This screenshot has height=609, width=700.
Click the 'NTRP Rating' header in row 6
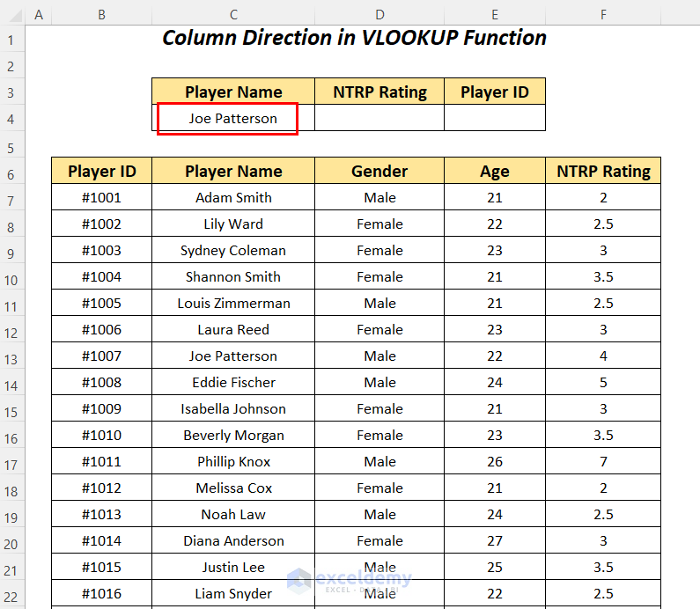tap(603, 171)
